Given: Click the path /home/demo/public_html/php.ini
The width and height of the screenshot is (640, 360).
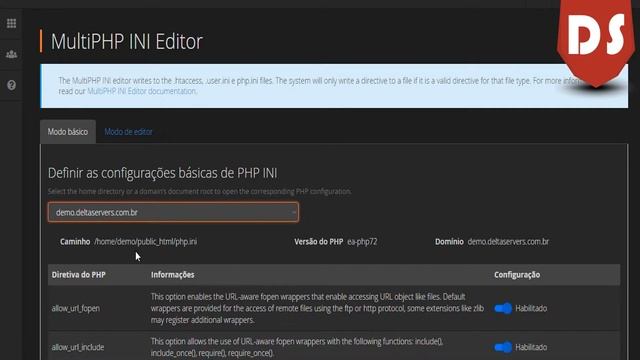Looking at the screenshot, I should [145, 242].
